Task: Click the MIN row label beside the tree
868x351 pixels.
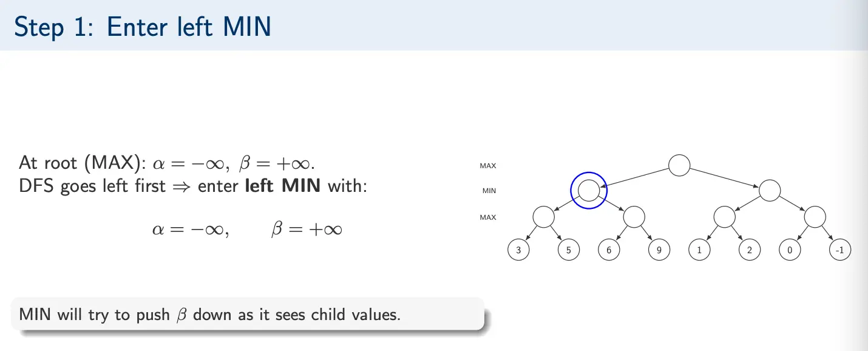Action: [x=489, y=191]
